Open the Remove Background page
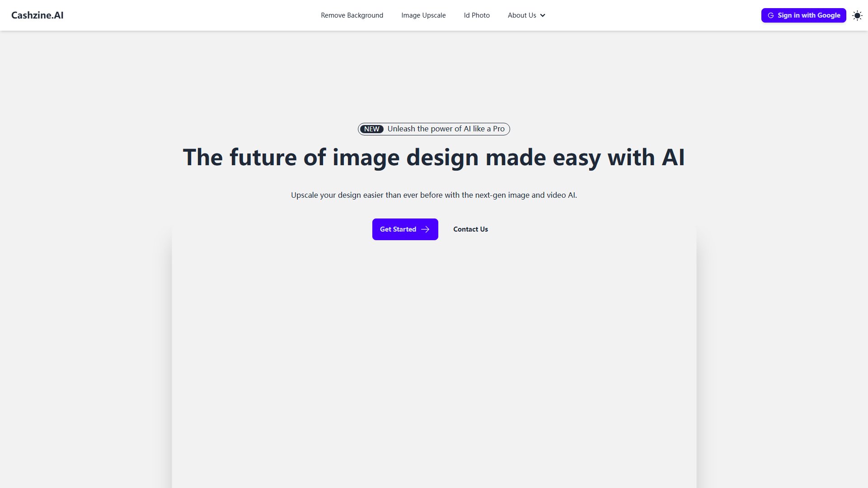 pos(352,15)
